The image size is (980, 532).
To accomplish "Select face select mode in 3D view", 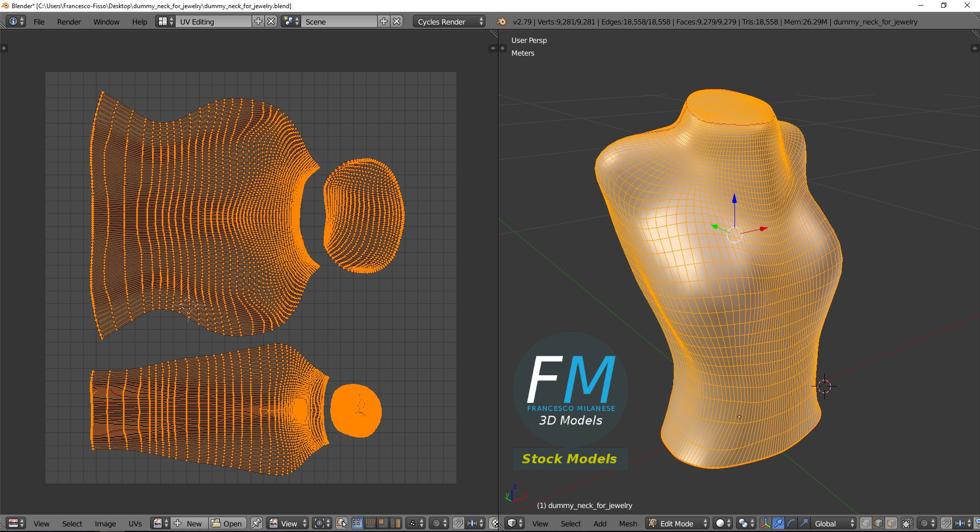I will (x=891, y=523).
